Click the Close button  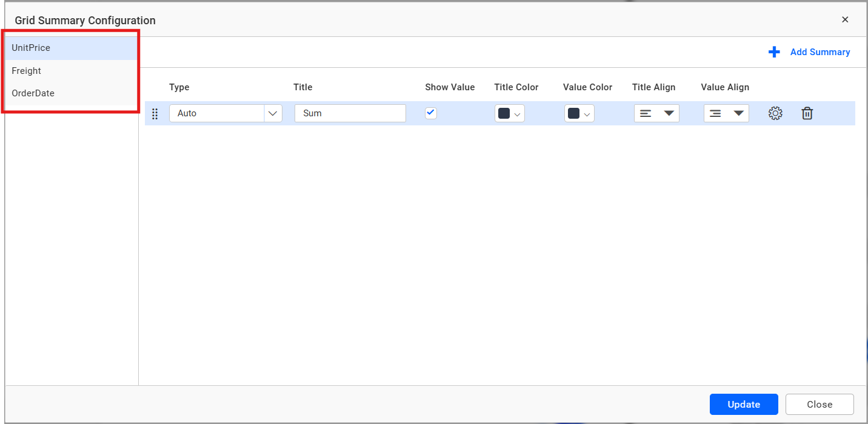[820, 404]
